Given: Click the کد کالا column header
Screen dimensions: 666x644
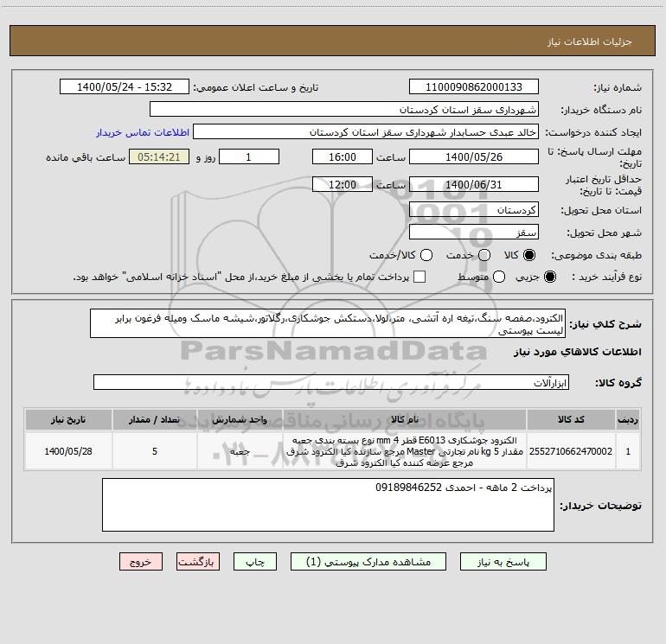Looking at the screenshot, I should (x=571, y=419).
